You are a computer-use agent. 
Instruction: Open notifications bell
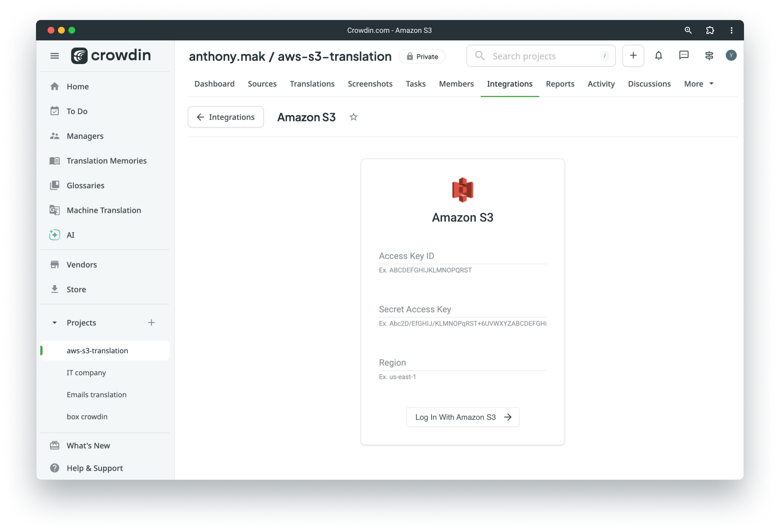point(658,56)
